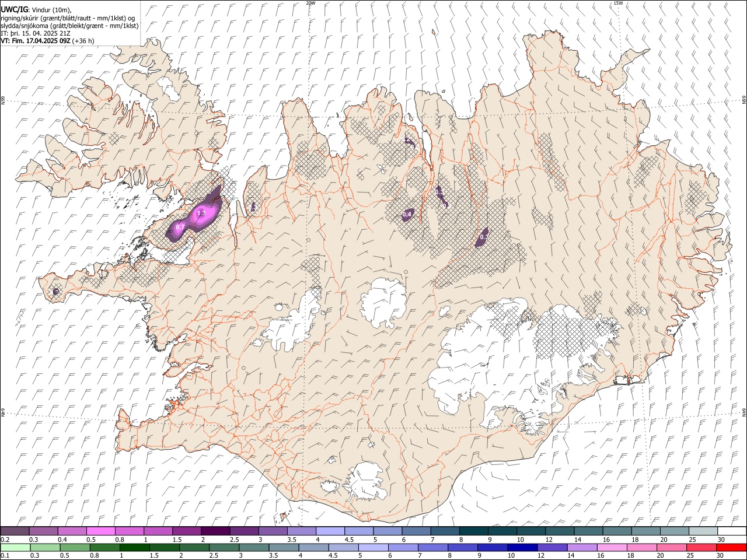The width and height of the screenshot is (747, 560).
Task: Click the light grey 25 mm snow legend swatch
Action: pyautogui.click(x=703, y=531)
